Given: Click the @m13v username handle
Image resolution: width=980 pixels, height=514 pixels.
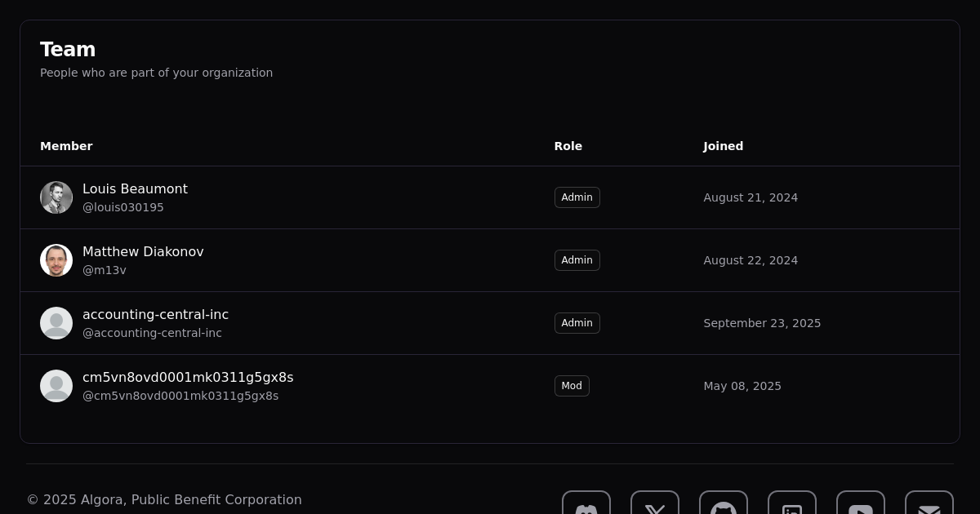Looking at the screenshot, I should [x=105, y=270].
